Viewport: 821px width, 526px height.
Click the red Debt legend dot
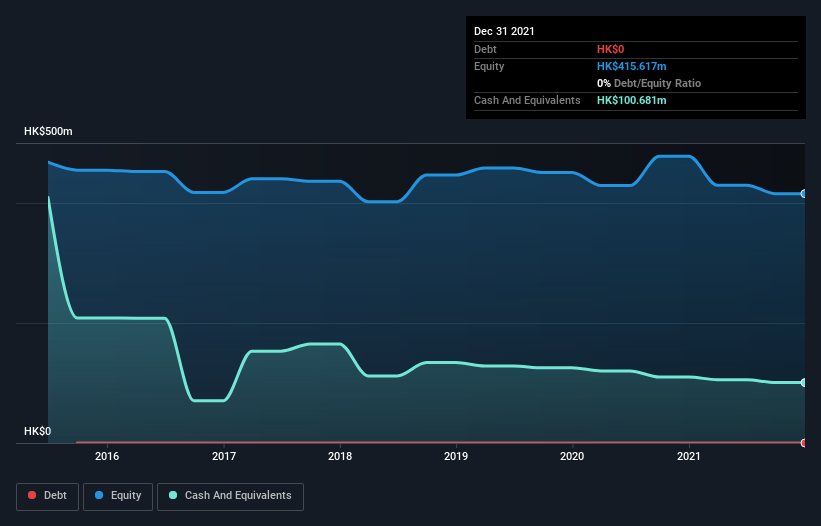point(32,495)
